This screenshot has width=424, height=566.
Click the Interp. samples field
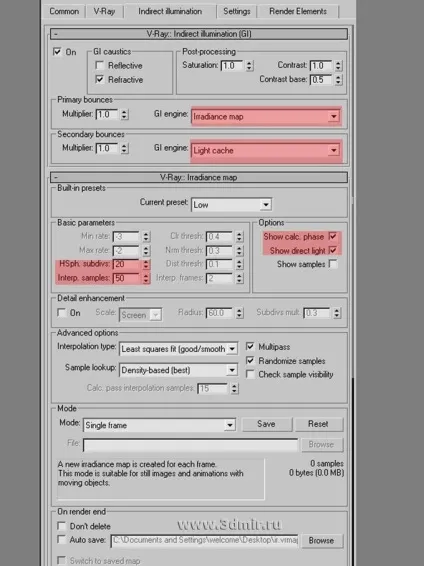(x=126, y=278)
